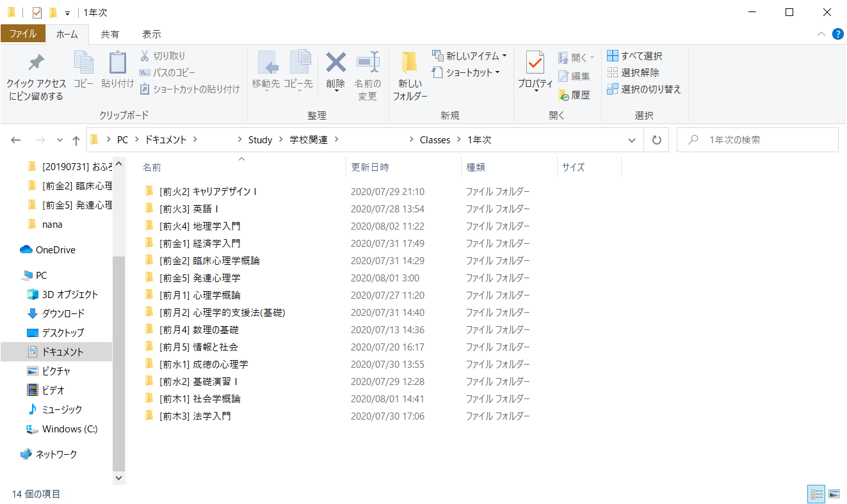Open the 共有 (Share) ribbon tab

(x=110, y=35)
